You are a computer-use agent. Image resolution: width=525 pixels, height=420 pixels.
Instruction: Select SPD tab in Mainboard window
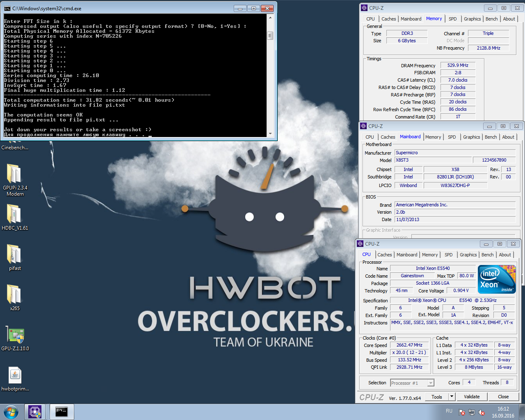tap(452, 137)
